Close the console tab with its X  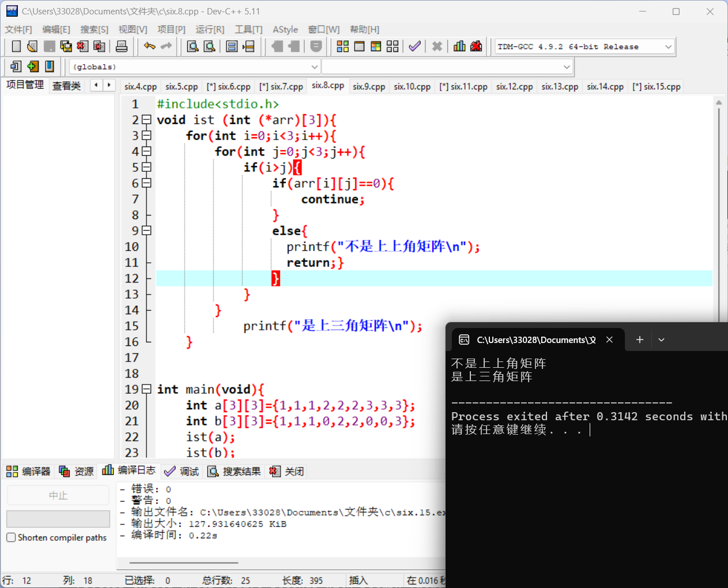pos(609,340)
